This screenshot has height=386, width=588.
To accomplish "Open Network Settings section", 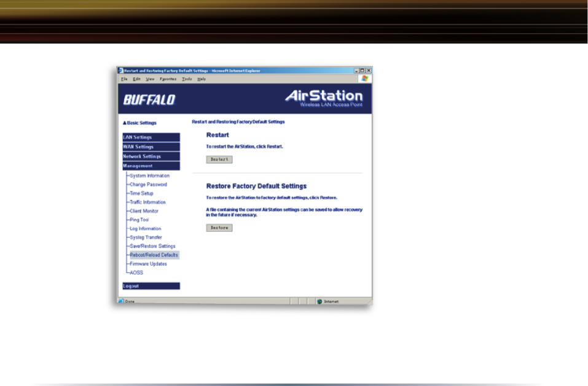I will 151,156.
